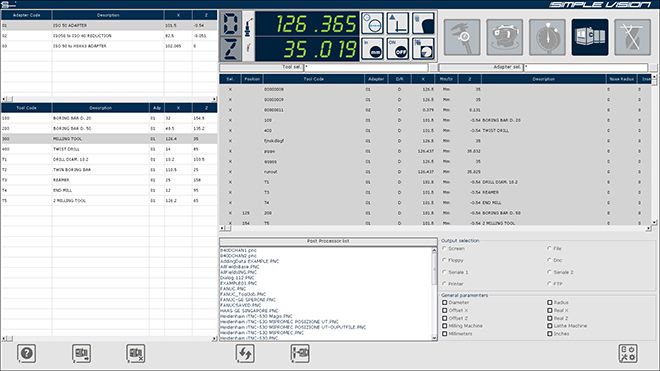Choose the FTP output radio option

549,284
